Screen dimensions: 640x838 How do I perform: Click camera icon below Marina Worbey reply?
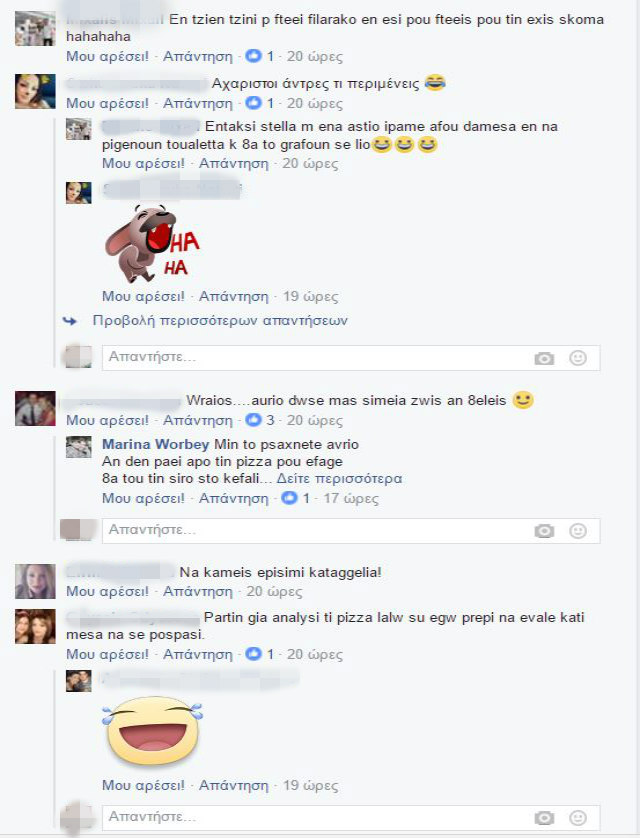544,531
